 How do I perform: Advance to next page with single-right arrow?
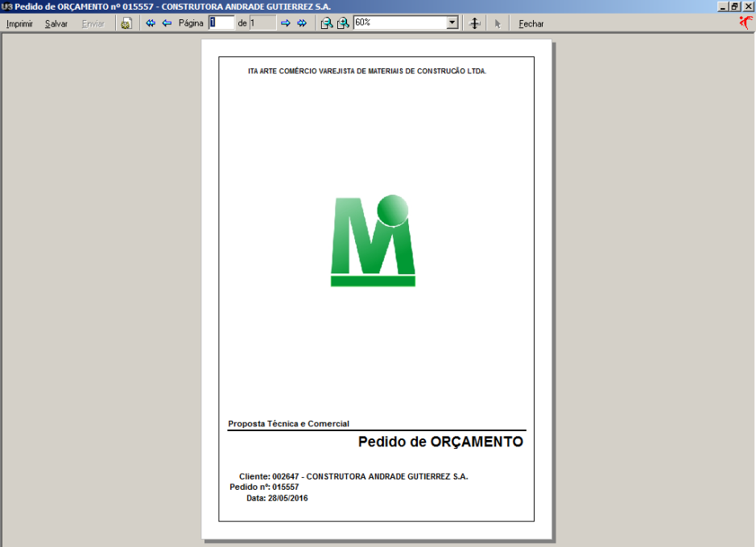(x=285, y=23)
